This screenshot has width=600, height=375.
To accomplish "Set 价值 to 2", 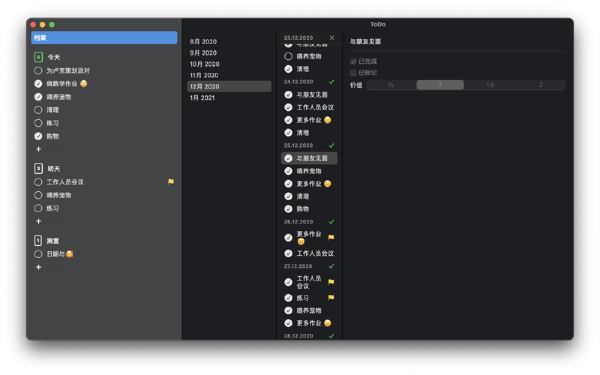I will click(541, 85).
